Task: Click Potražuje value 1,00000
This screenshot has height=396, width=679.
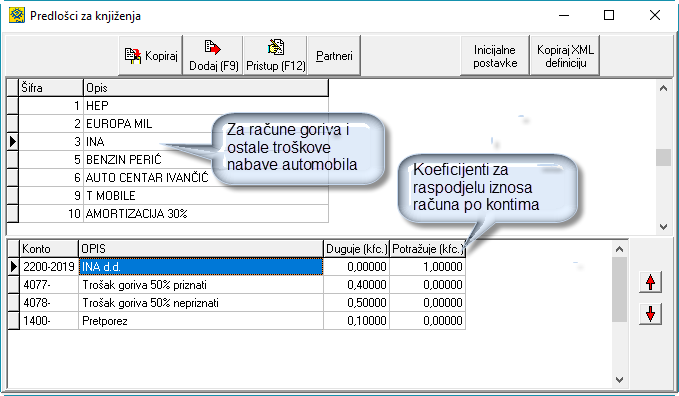Action: tap(427, 267)
